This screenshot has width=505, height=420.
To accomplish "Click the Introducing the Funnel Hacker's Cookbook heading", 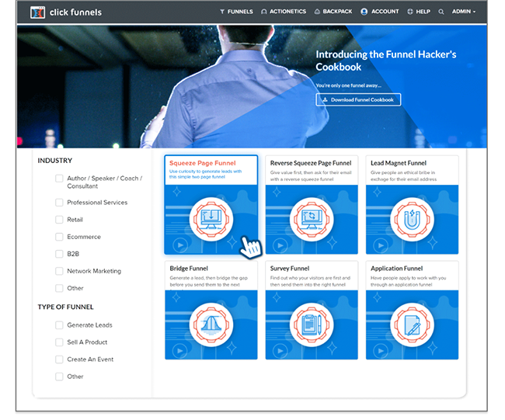I will tap(386, 61).
